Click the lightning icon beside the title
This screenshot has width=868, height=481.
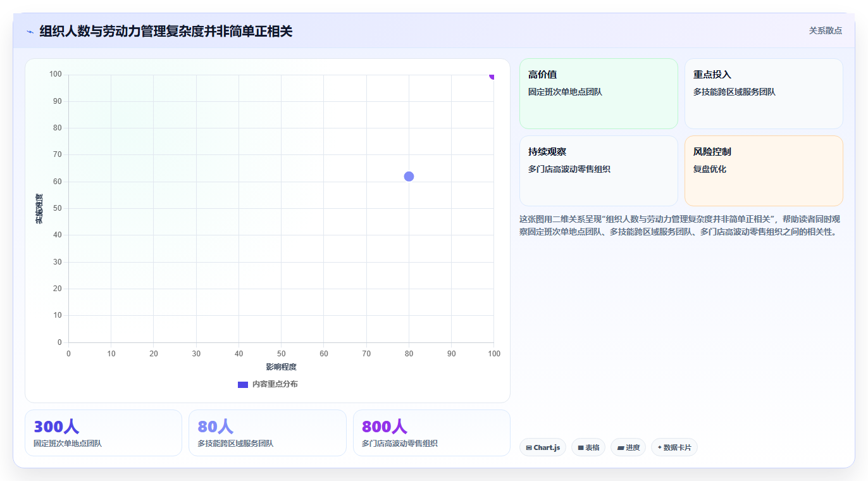tap(30, 32)
